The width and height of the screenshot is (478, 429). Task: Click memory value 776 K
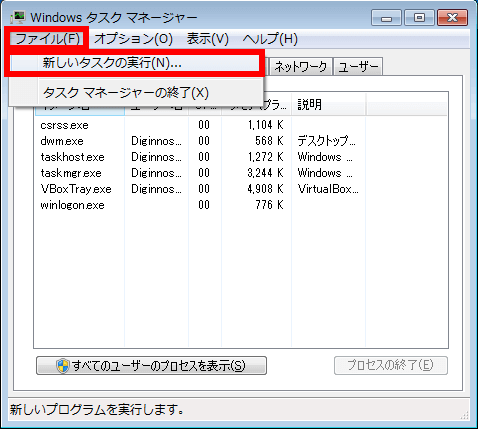point(269,205)
